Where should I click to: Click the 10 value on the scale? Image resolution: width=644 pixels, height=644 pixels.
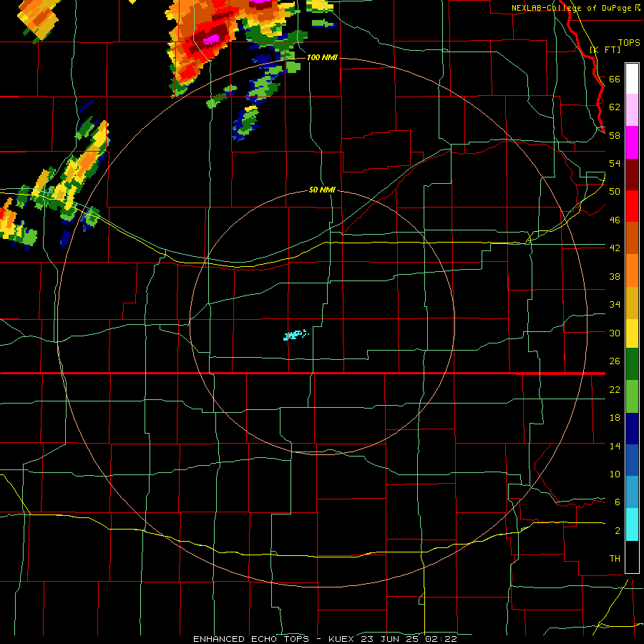point(615,474)
